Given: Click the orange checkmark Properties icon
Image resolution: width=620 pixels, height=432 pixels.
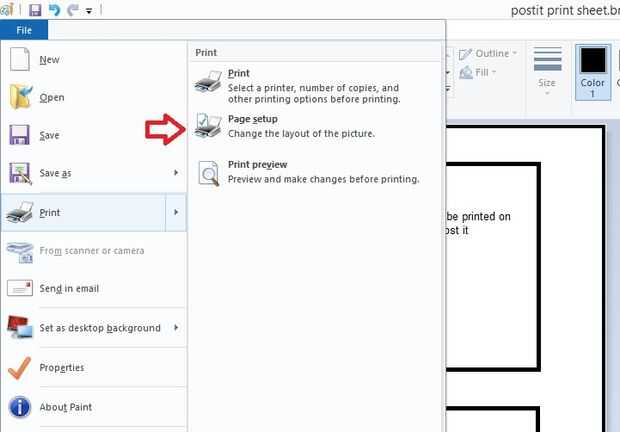Looking at the screenshot, I should [x=19, y=368].
